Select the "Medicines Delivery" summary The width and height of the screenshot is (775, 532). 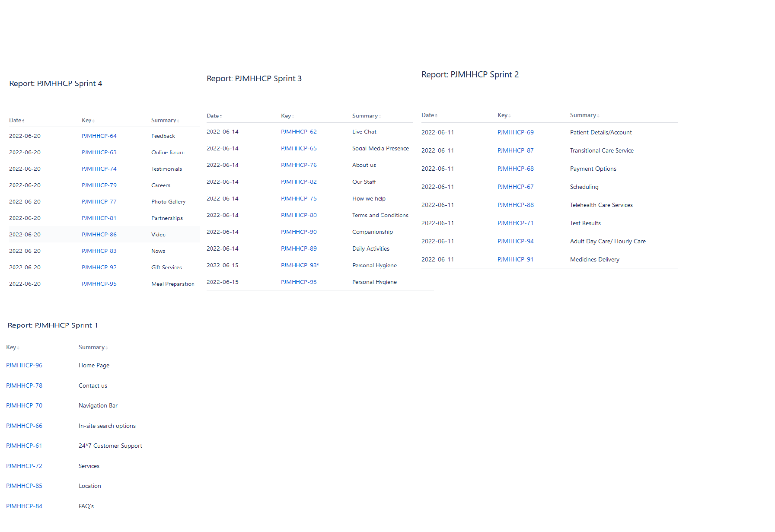(595, 260)
